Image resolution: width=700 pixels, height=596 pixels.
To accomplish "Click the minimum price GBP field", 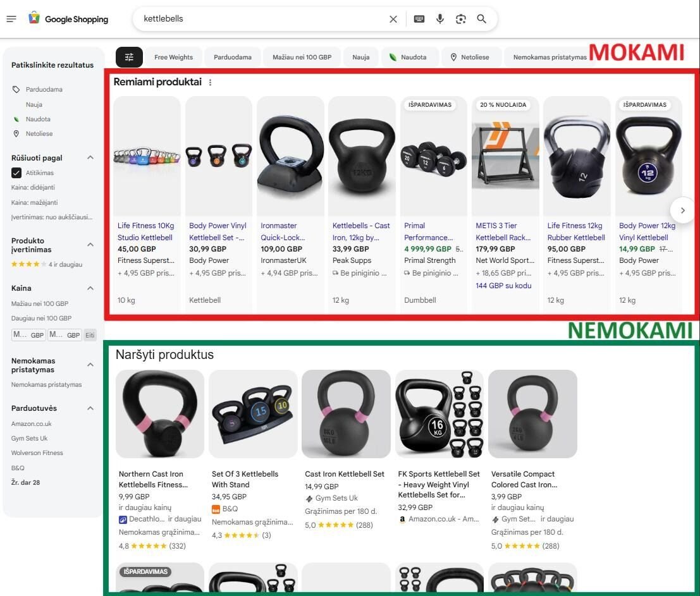I will pyautogui.click(x=28, y=334).
